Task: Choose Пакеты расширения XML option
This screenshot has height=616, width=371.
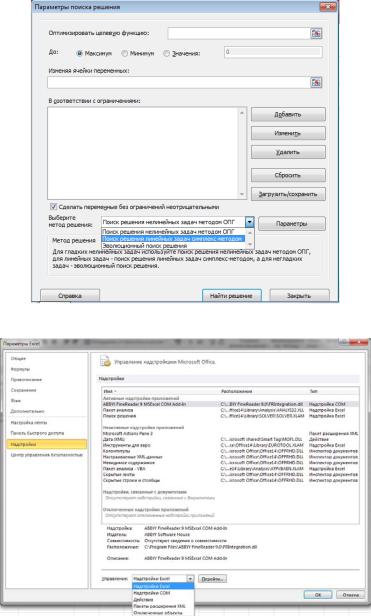Action: (163, 606)
